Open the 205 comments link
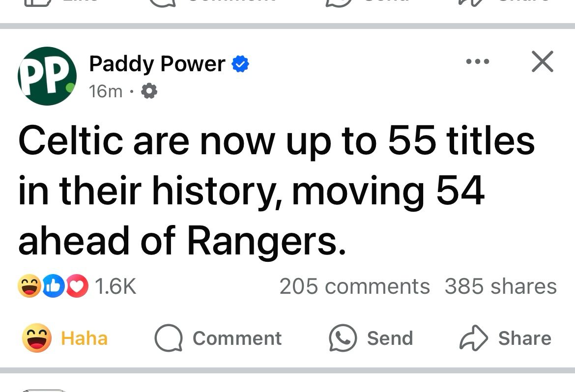This screenshot has height=392, width=575. click(355, 286)
